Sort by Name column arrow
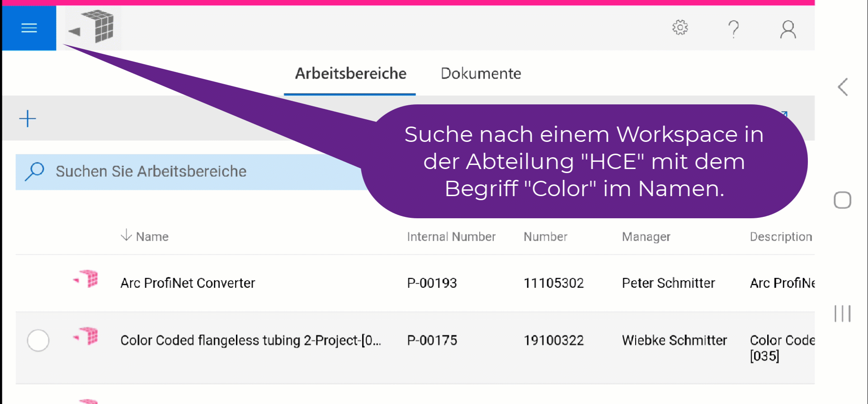This screenshot has height=404, width=868. [126, 235]
